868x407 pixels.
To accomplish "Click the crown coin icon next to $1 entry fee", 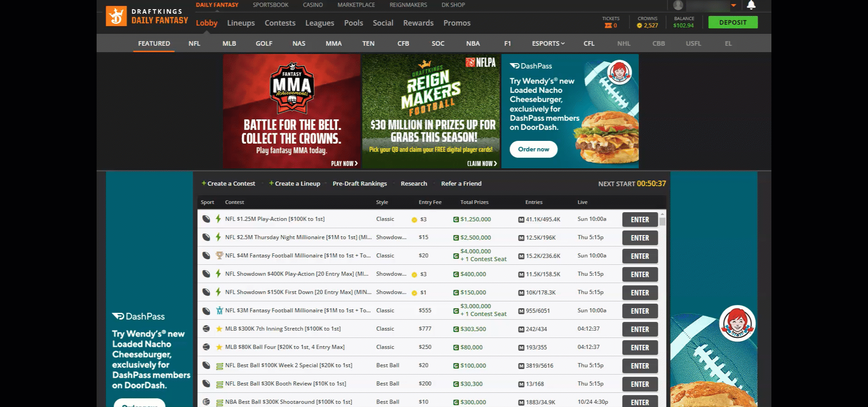I will pos(414,293).
